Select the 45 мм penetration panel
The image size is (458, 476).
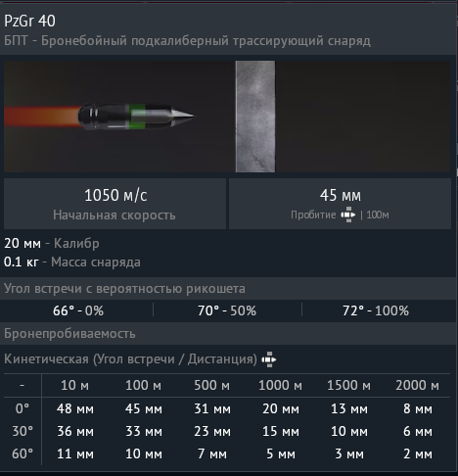[x=341, y=204]
